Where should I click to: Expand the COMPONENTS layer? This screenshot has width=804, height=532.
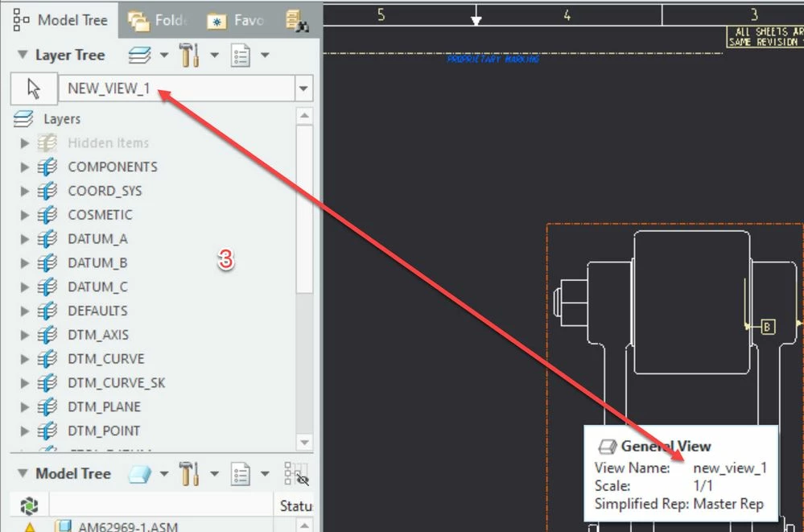click(x=25, y=167)
